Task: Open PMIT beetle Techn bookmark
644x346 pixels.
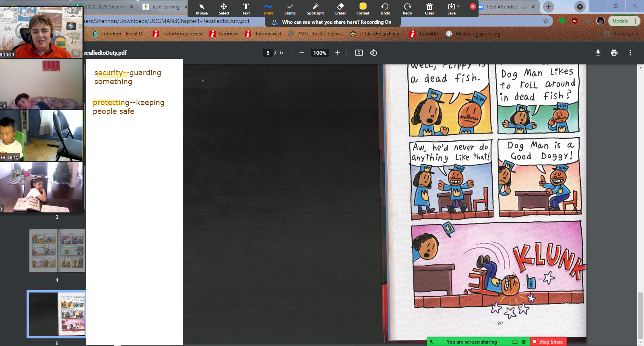Action: coord(316,34)
